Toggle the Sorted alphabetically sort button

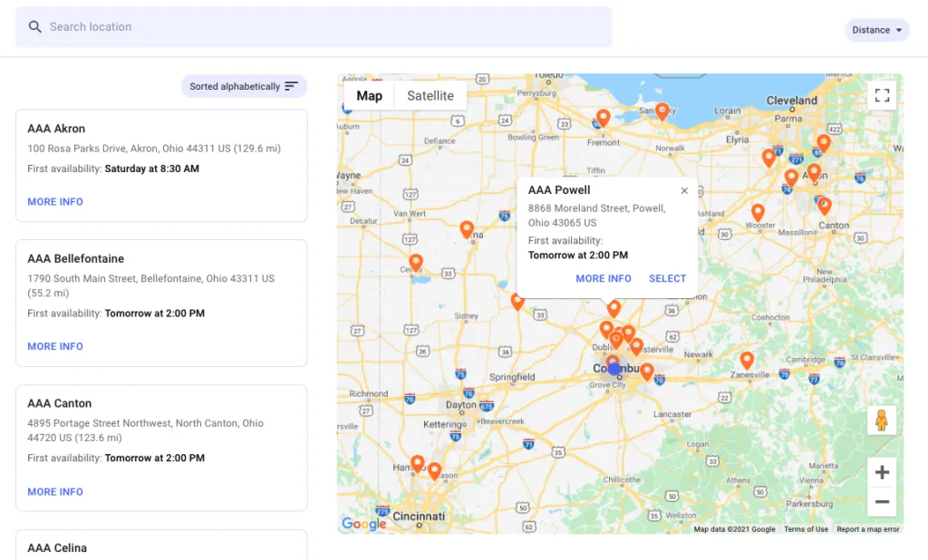point(244,86)
